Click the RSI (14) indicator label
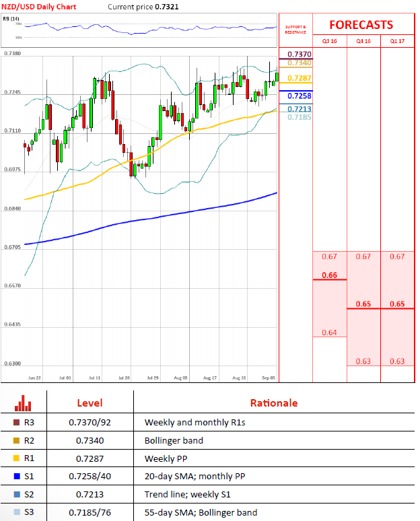This screenshot has width=420, height=521. 11,19
